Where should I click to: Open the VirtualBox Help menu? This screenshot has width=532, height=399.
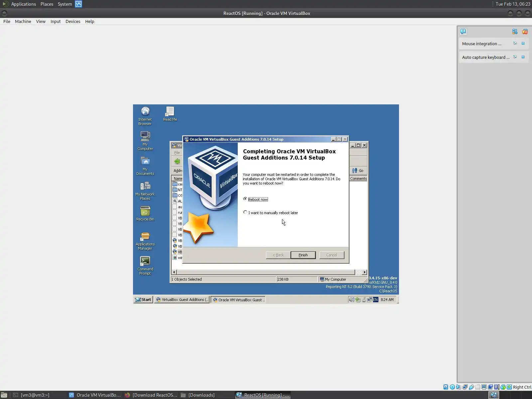(90, 21)
